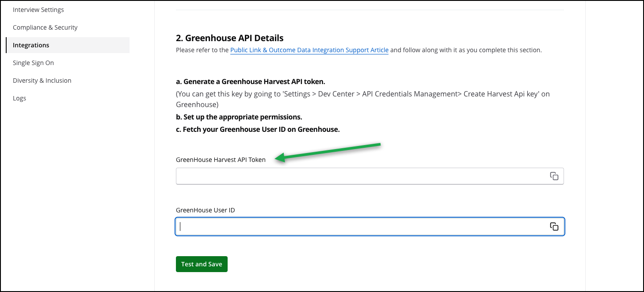Open the Public Link & Outcome Data Integration Support Article
The image size is (644, 292).
pyautogui.click(x=309, y=50)
